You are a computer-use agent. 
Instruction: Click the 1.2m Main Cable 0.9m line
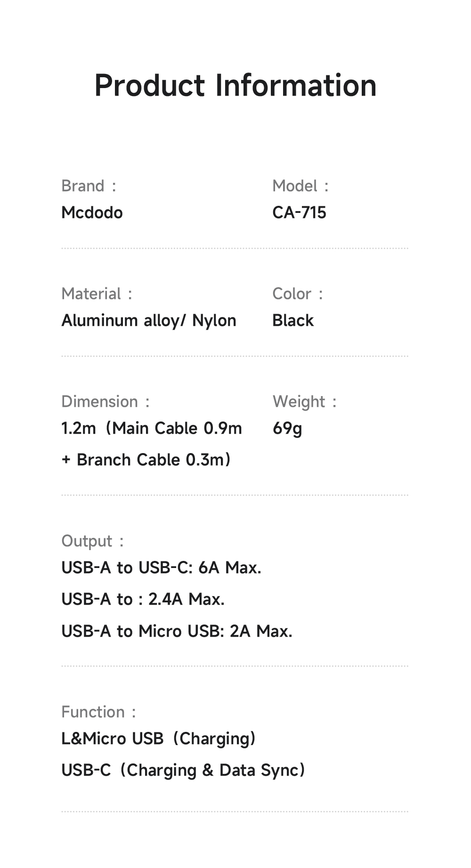pyautogui.click(x=152, y=428)
